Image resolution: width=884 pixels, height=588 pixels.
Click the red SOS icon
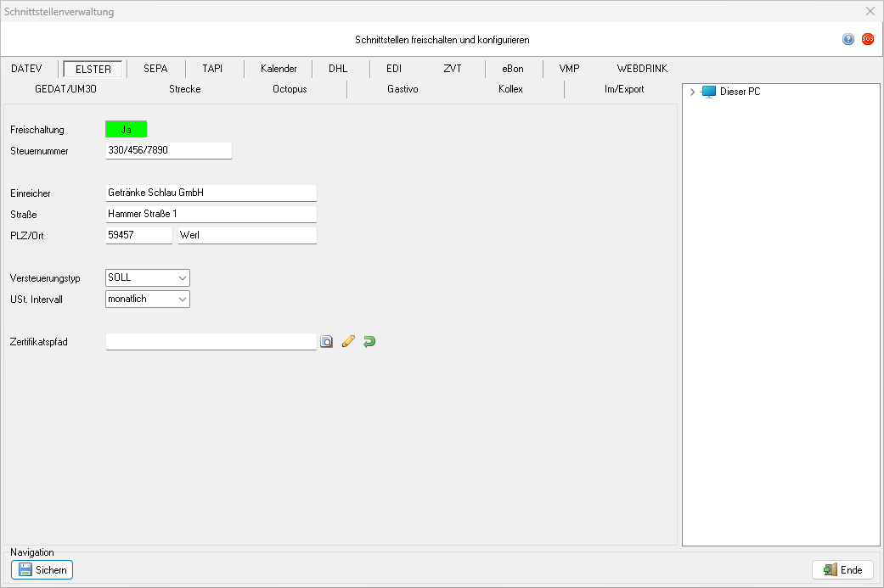coord(867,39)
